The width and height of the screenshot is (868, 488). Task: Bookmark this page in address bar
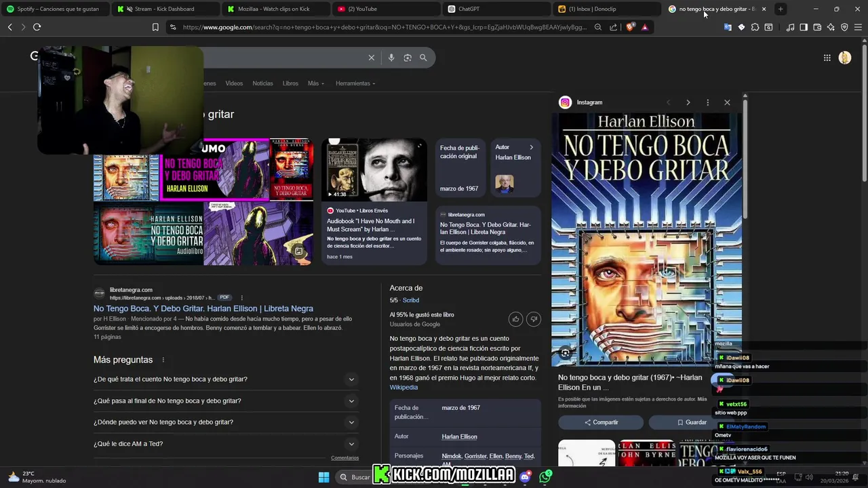click(x=155, y=27)
